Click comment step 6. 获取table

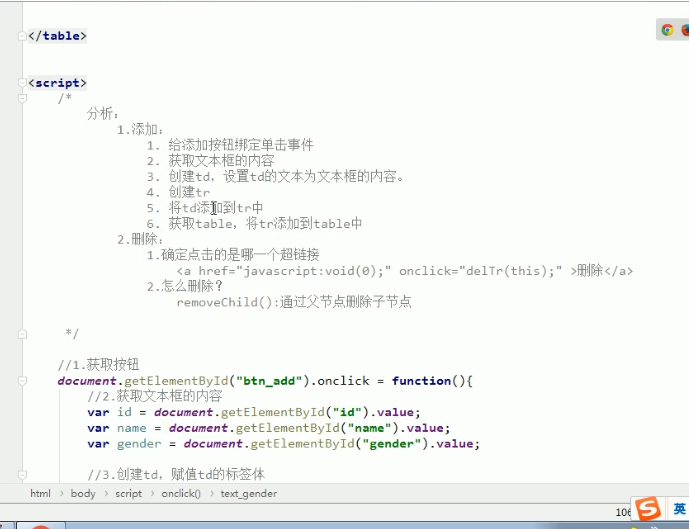tap(254, 224)
